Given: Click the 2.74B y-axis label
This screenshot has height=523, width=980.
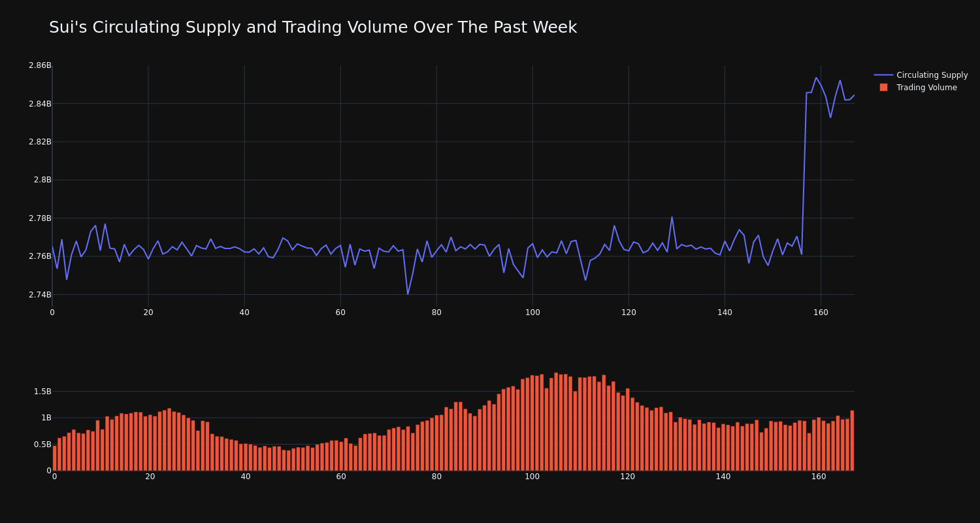Looking at the screenshot, I should coord(40,295).
